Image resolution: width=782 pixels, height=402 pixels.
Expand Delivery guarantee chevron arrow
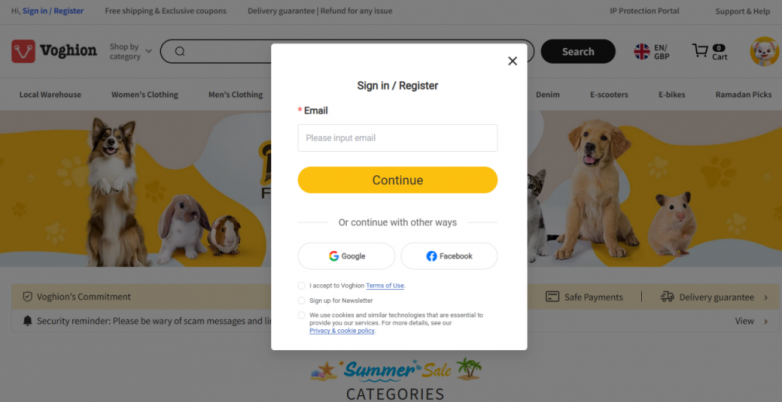(766, 297)
